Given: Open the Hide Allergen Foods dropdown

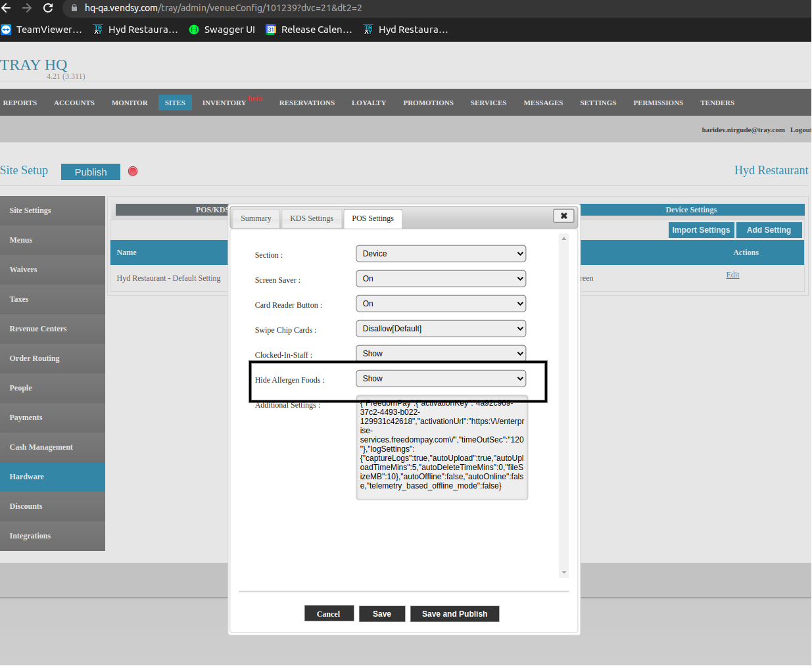Looking at the screenshot, I should point(441,379).
